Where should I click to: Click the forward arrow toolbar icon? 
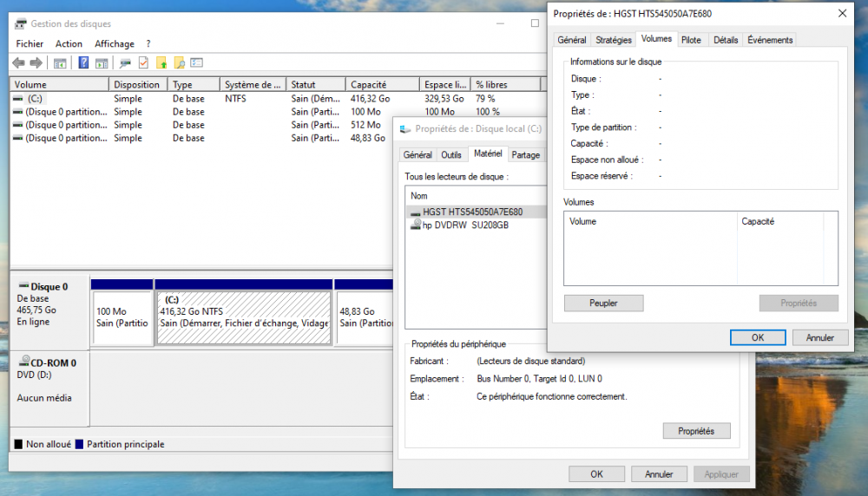pyautogui.click(x=36, y=62)
